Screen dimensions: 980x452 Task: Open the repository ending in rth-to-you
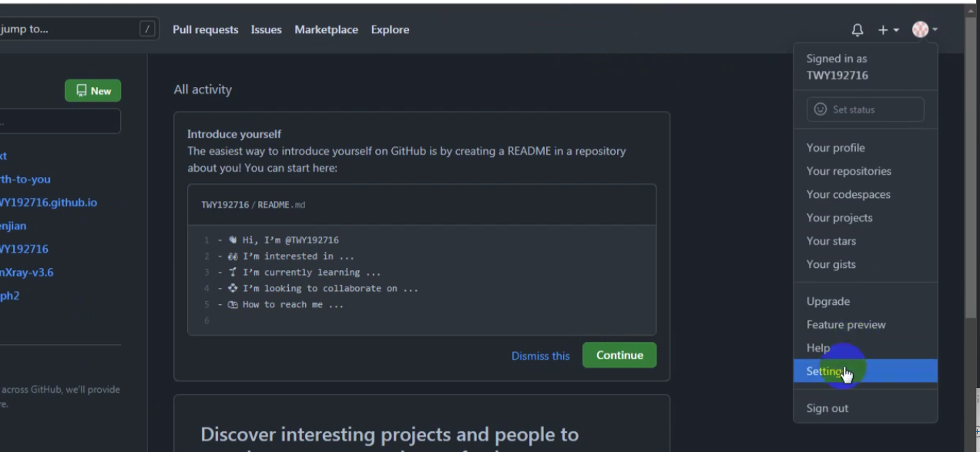pos(25,179)
